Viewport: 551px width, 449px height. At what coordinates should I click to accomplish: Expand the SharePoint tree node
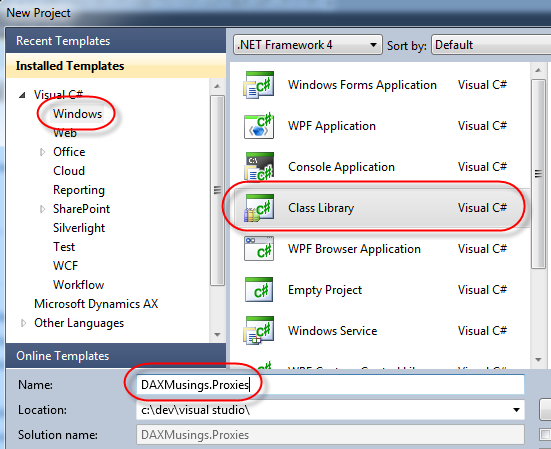pyautogui.click(x=42, y=209)
